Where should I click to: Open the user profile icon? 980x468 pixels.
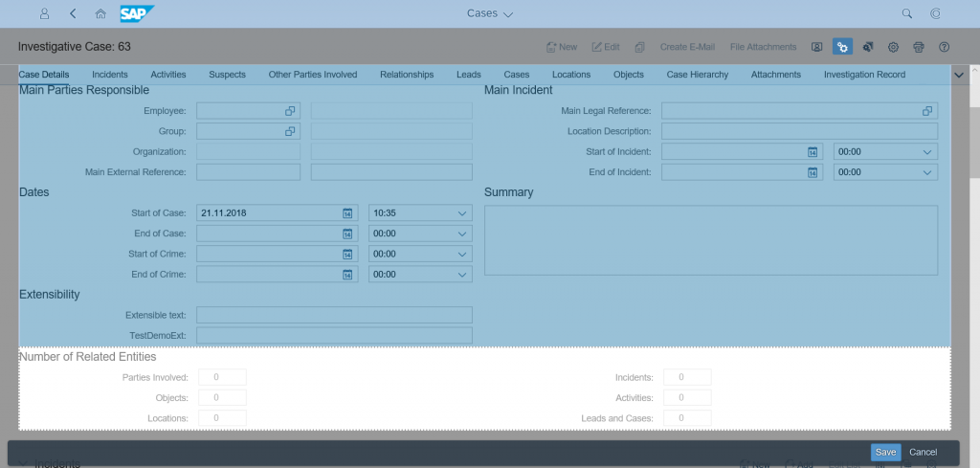pyautogui.click(x=44, y=13)
